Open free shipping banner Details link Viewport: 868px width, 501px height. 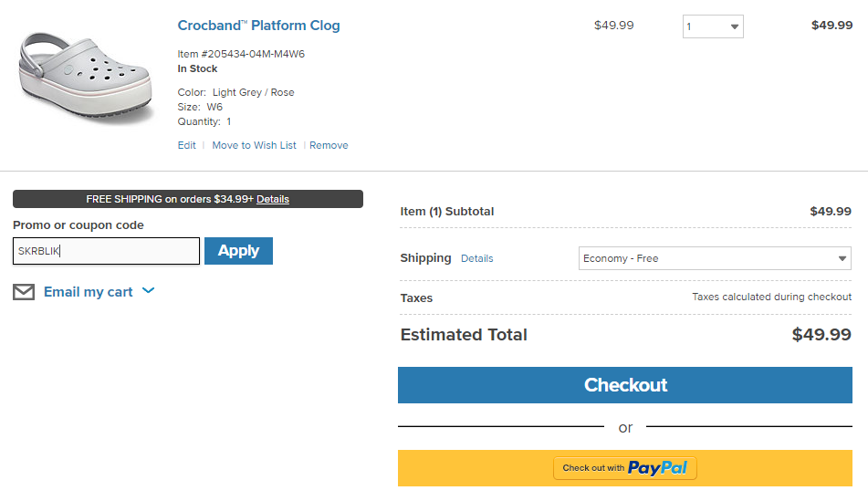(272, 199)
